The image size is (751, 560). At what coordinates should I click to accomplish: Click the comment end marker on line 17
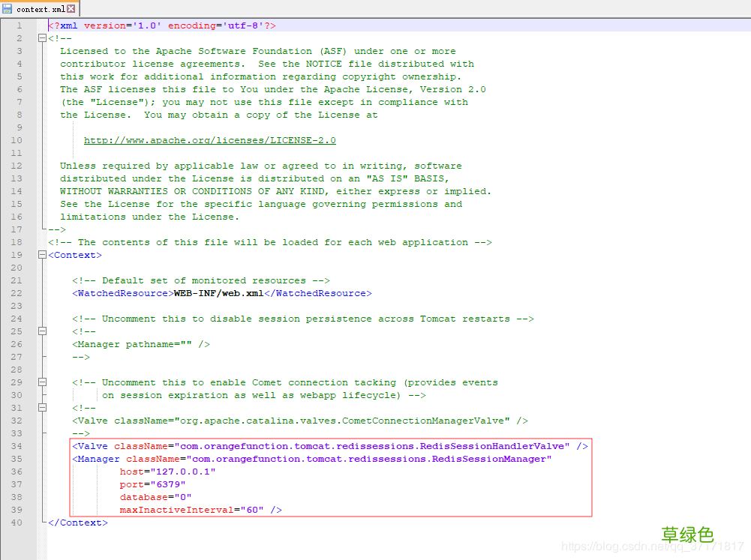(x=57, y=229)
